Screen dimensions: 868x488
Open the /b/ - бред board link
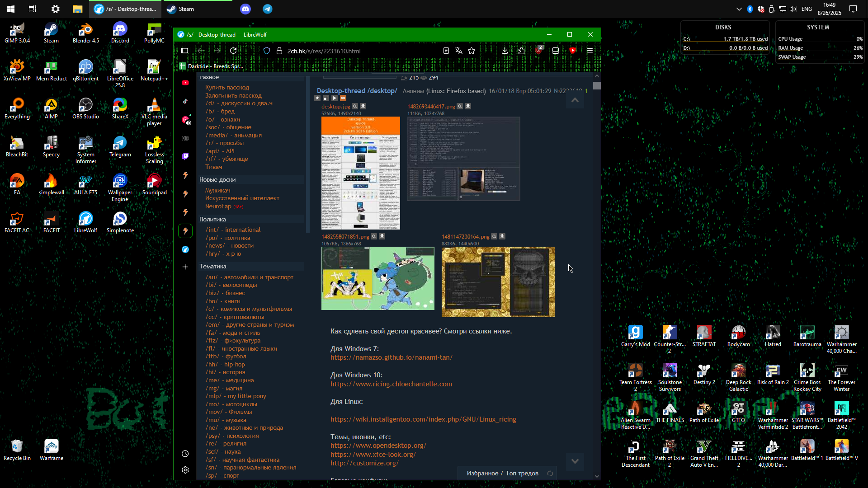(220, 111)
